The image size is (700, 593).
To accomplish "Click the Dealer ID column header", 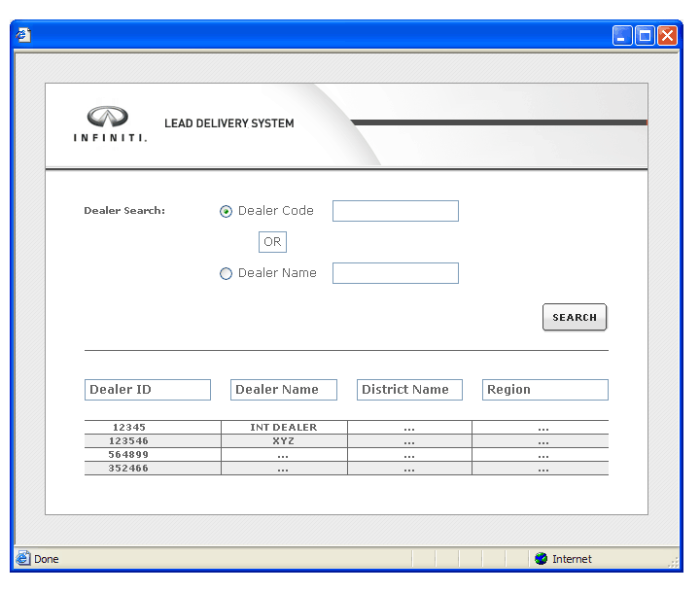I will tap(148, 390).
